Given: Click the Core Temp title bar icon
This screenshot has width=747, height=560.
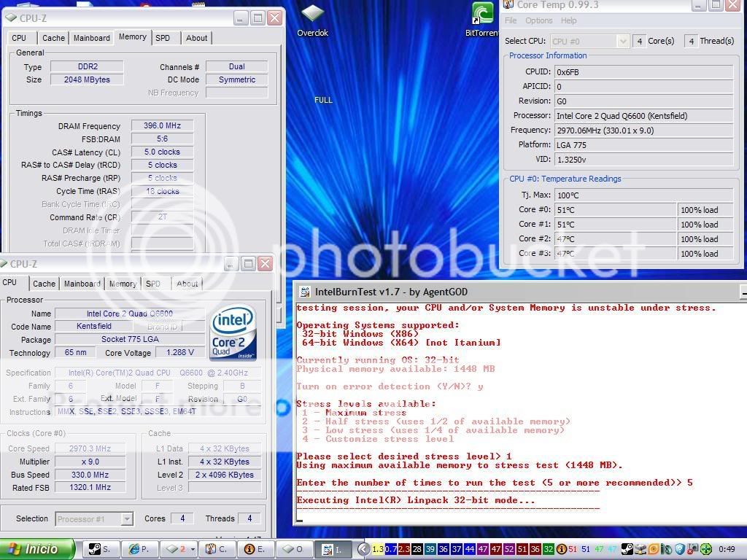Looking at the screenshot, I should (x=508, y=5).
